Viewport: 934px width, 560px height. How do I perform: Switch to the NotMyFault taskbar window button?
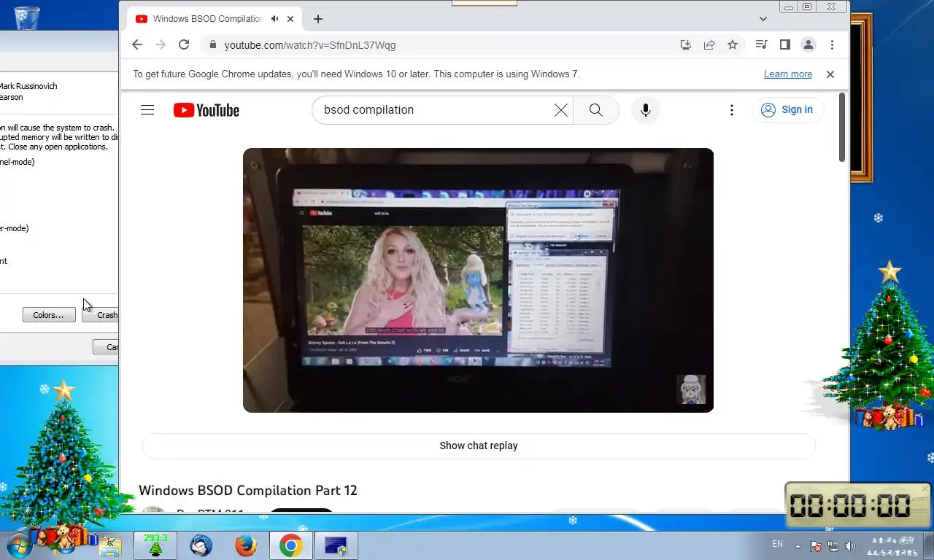tap(336, 545)
